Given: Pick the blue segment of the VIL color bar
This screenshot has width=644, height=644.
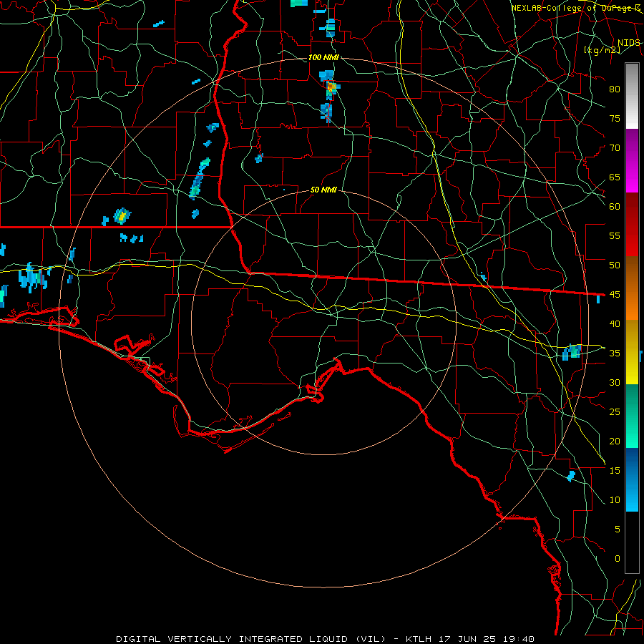Looking at the screenshot, I should tap(632, 479).
